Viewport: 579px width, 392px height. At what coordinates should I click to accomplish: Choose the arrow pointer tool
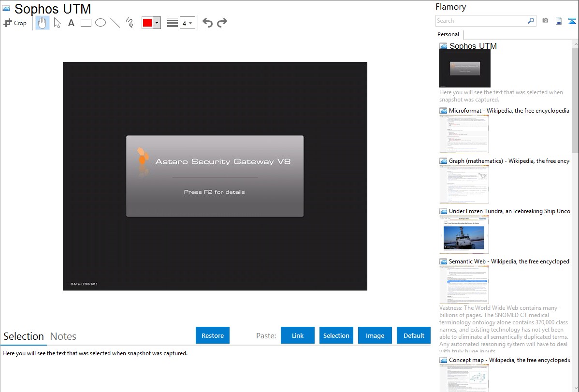57,23
